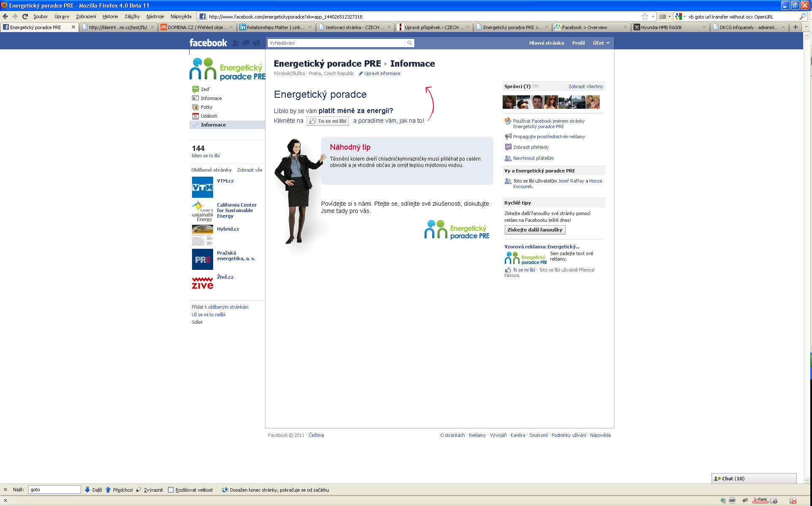Click the VTM.cz page thumbnail
Viewport: 812px width, 506px height.
[x=202, y=187]
